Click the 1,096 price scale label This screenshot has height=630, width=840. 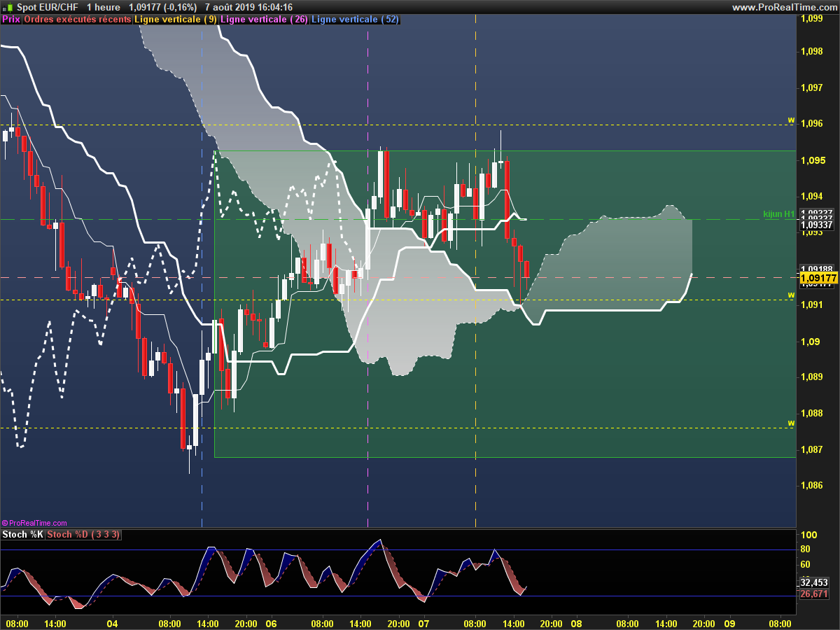coord(811,124)
